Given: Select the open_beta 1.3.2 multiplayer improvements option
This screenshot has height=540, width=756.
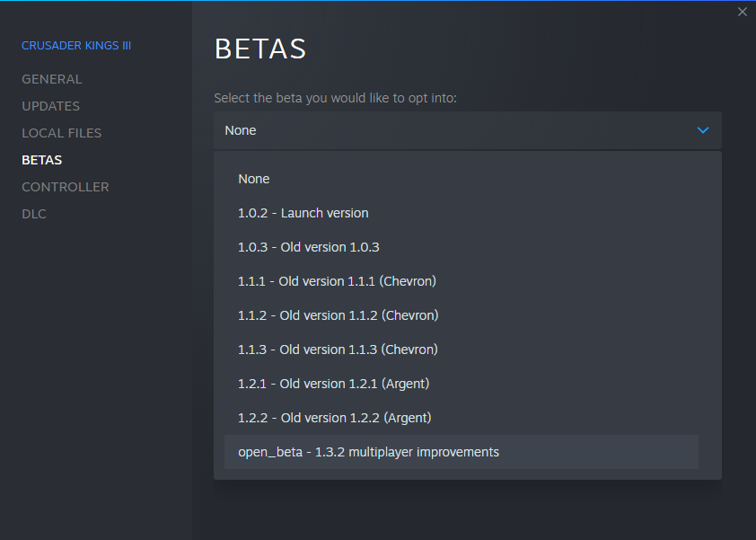Looking at the screenshot, I should 368,451.
